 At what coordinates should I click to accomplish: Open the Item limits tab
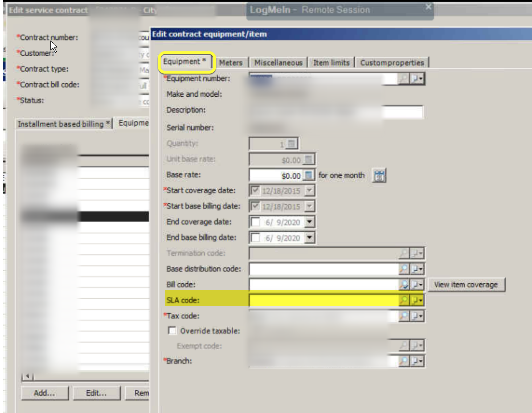coord(331,63)
